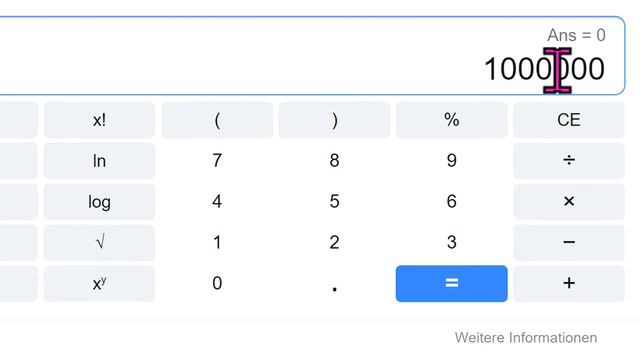Click the multiplication operator key
This screenshot has height=360, width=640.
click(569, 202)
